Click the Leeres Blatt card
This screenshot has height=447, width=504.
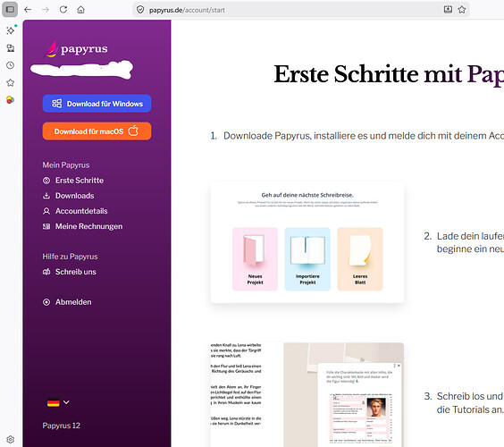[x=360, y=259]
